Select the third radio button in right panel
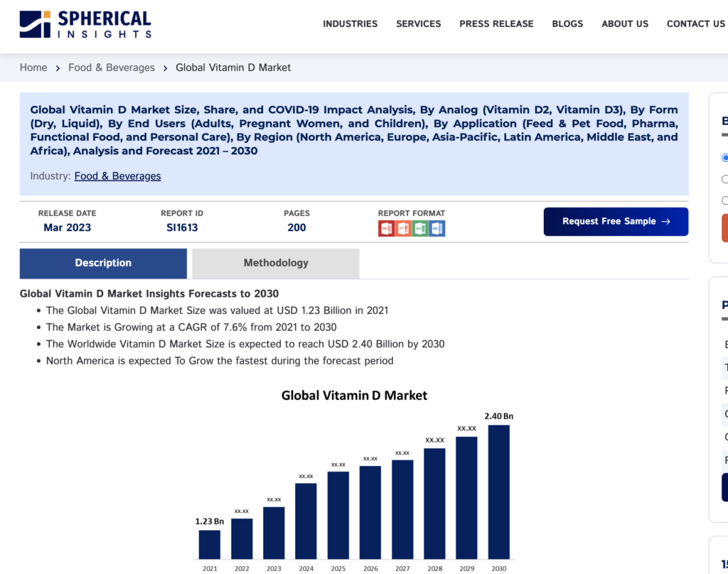This screenshot has height=574, width=728. pyautogui.click(x=724, y=200)
